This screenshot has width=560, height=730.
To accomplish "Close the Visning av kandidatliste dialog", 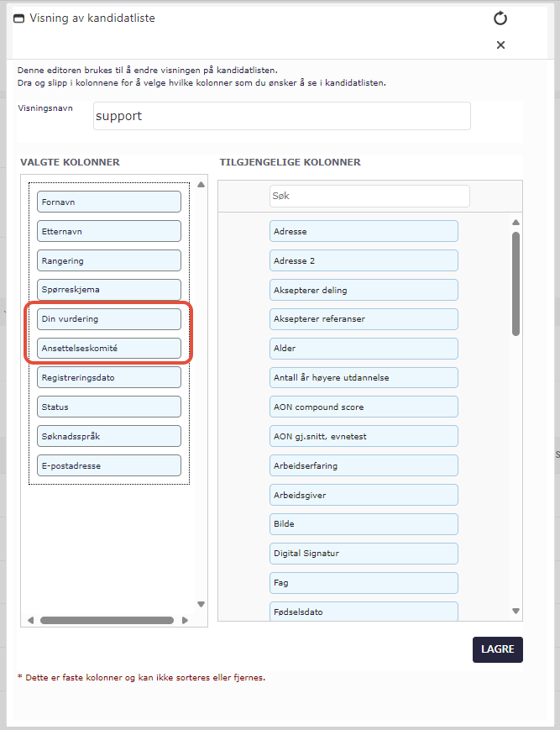I will (500, 45).
